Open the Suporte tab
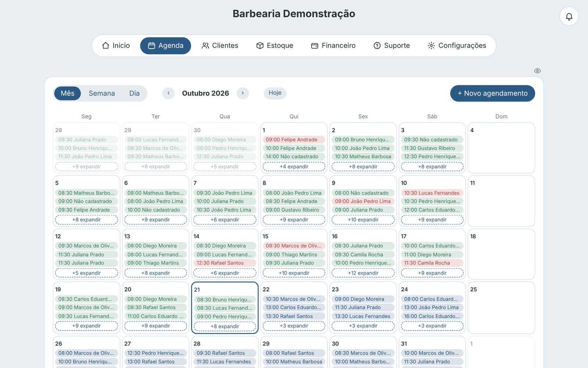 click(391, 46)
